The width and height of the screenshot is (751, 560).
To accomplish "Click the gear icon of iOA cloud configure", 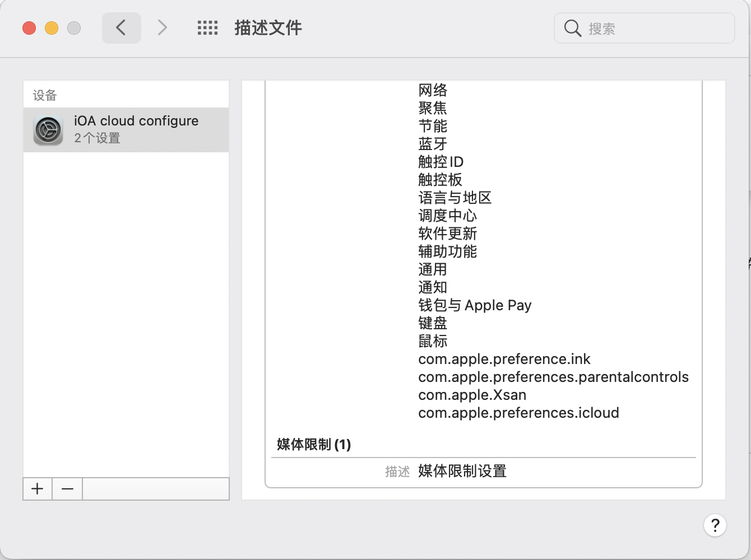I will point(48,130).
